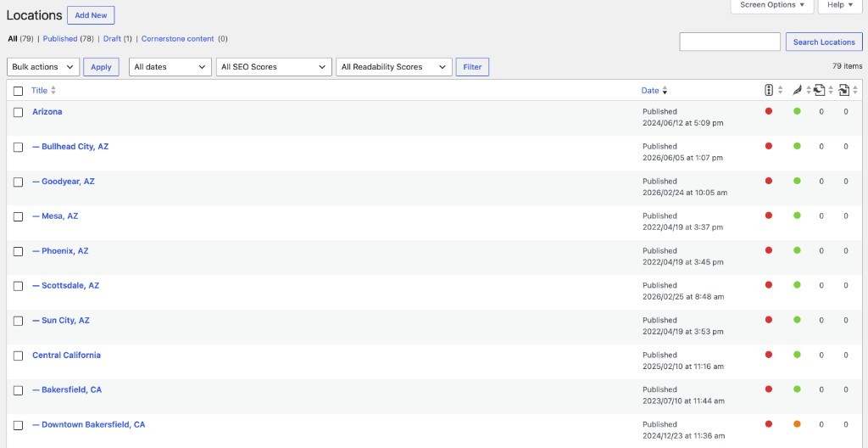Click Phoenix, AZ green readability dot
868x448 pixels.
pyautogui.click(x=797, y=250)
